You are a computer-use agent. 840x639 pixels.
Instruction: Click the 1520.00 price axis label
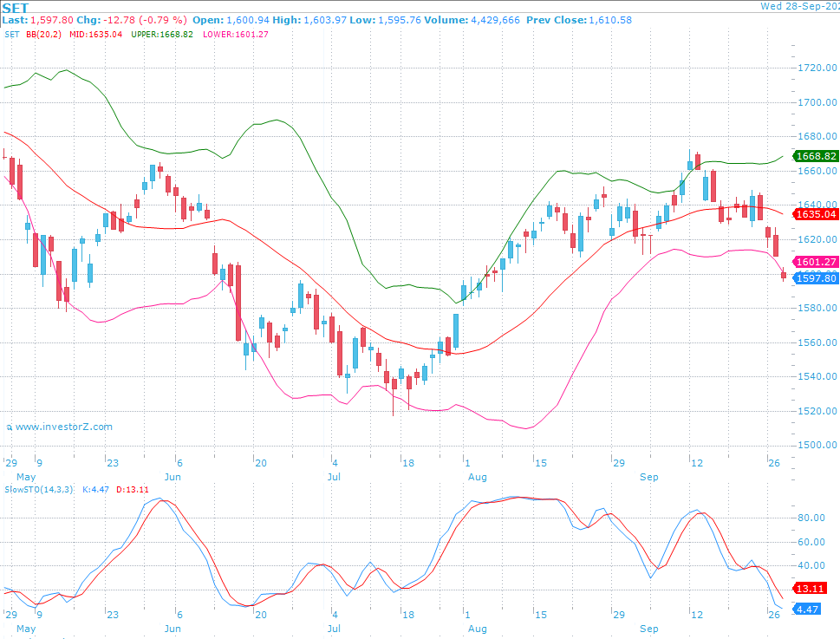click(817, 411)
